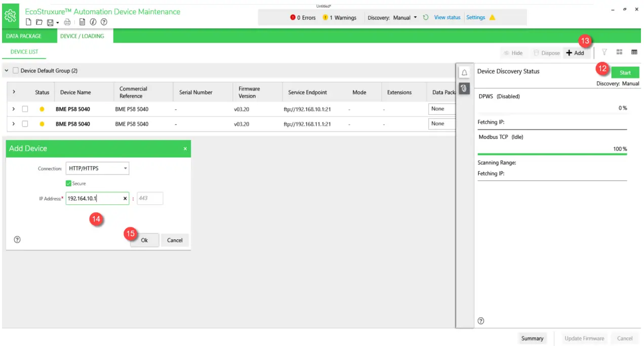Open the report document icon in the toolbar
This screenshot has height=346, width=644.
click(x=82, y=22)
